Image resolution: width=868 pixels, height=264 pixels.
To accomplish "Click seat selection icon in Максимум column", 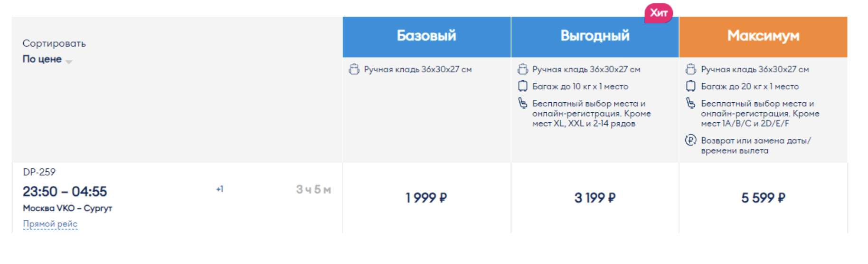I will [690, 103].
